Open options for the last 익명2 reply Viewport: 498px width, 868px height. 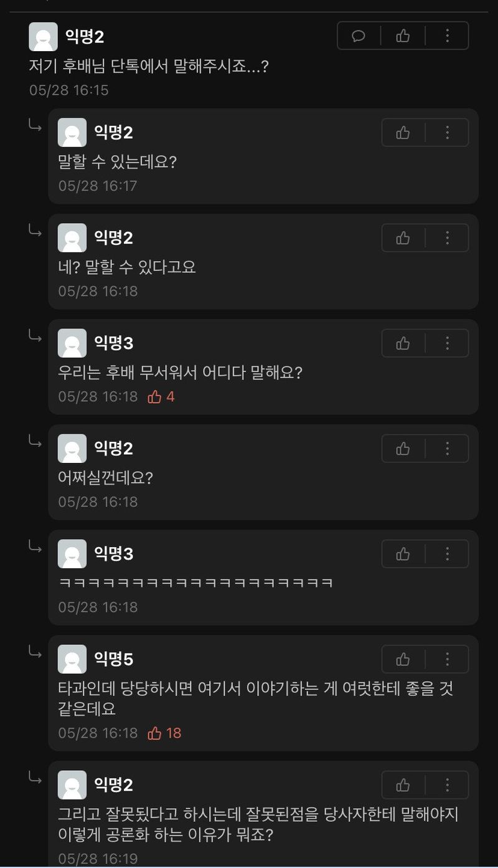[x=447, y=785]
